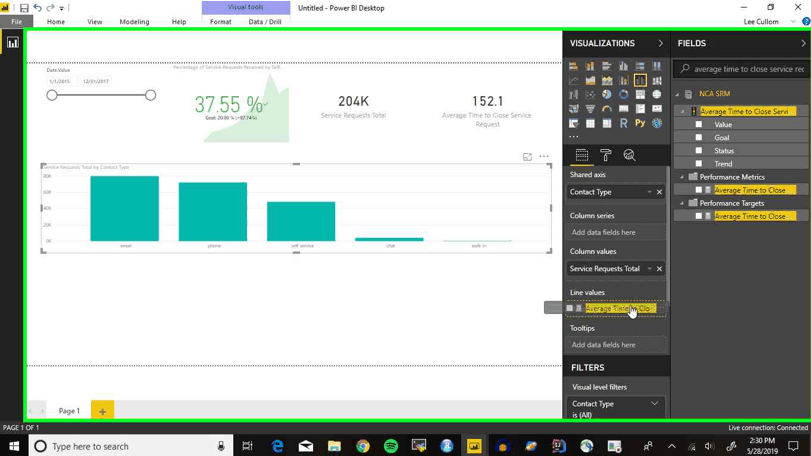Tick Average Time to Close under Performance Metrics
This screenshot has width=811, height=456.
(x=699, y=190)
